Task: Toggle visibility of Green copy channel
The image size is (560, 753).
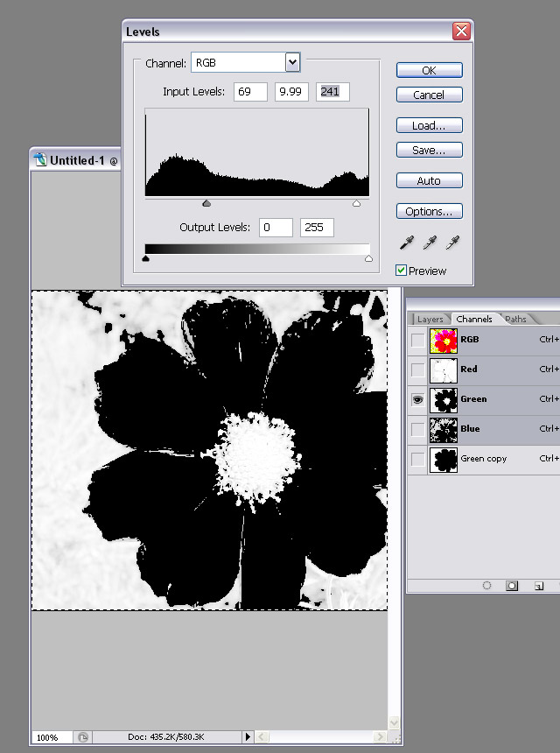Action: [x=417, y=459]
